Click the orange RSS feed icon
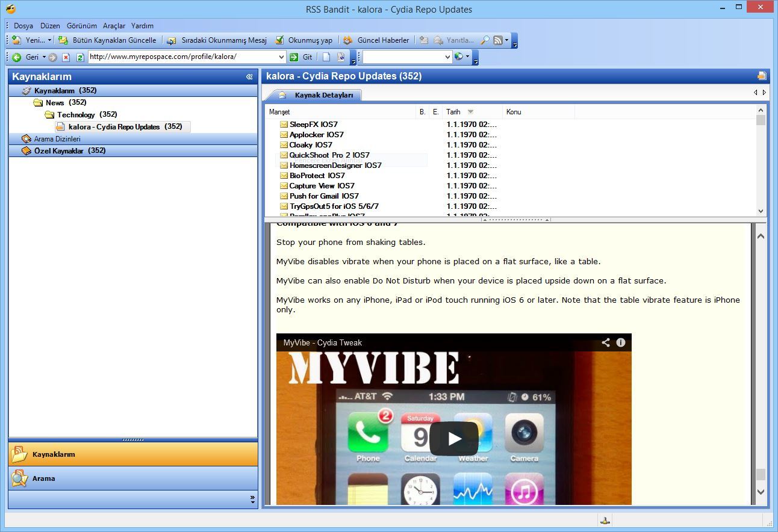The height and width of the screenshot is (532, 778). [498, 40]
